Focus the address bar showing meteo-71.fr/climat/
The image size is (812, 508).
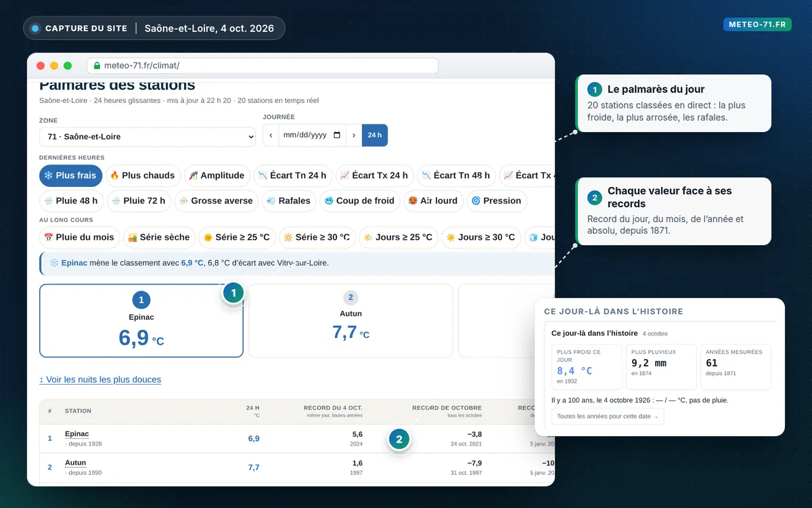tap(263, 66)
